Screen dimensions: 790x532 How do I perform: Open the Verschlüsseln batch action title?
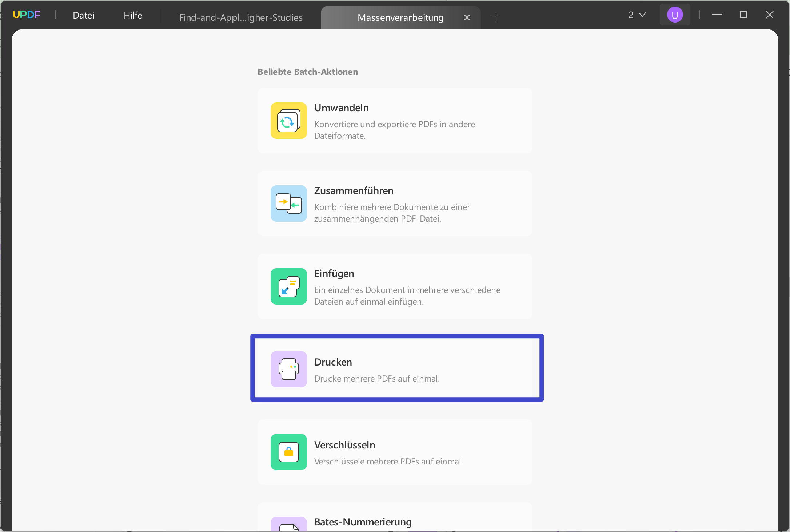point(345,445)
